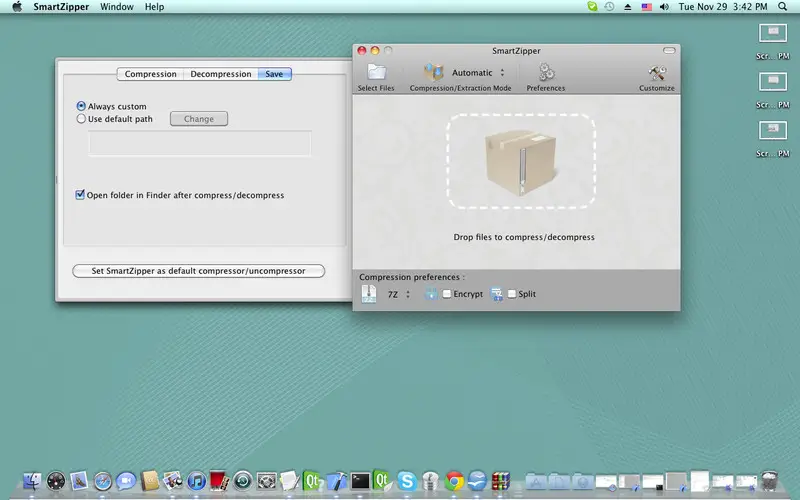Switch to the Decompression tab
This screenshot has width=800, height=500.
coord(221,74)
